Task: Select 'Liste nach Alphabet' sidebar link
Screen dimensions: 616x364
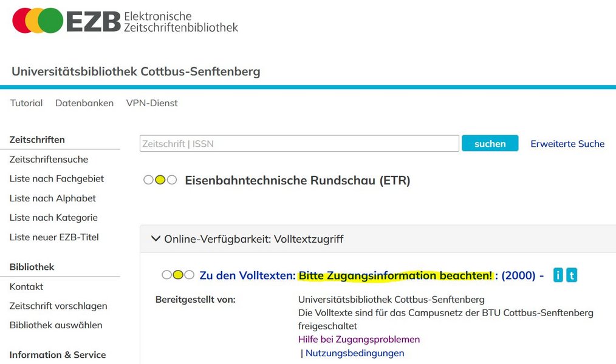Action: coord(53,198)
